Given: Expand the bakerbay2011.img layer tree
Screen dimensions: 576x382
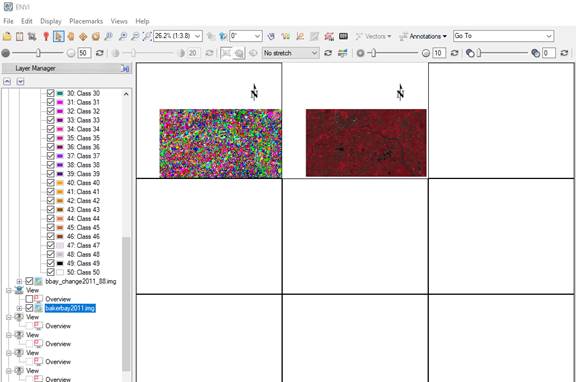Looking at the screenshot, I should click(19, 308).
